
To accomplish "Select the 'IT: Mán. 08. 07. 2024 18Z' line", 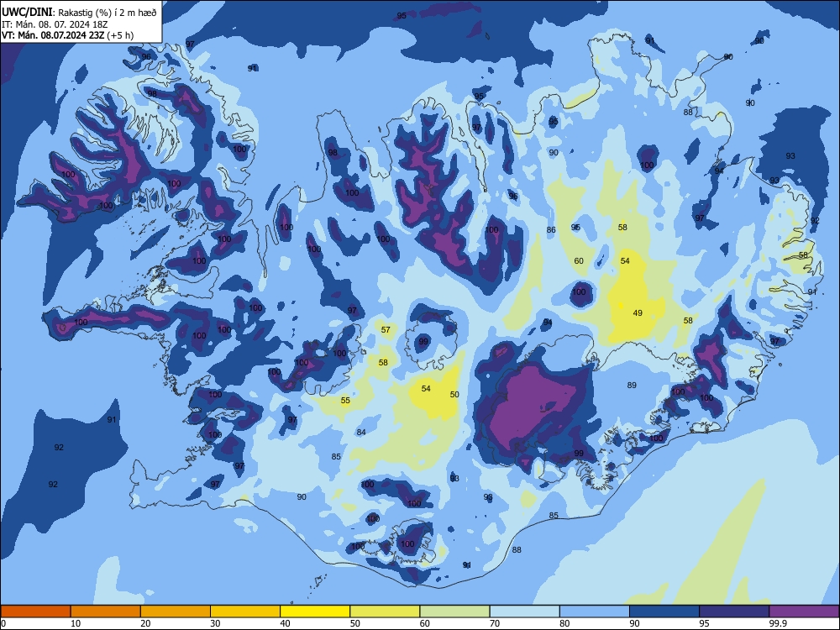I will [x=55, y=24].
